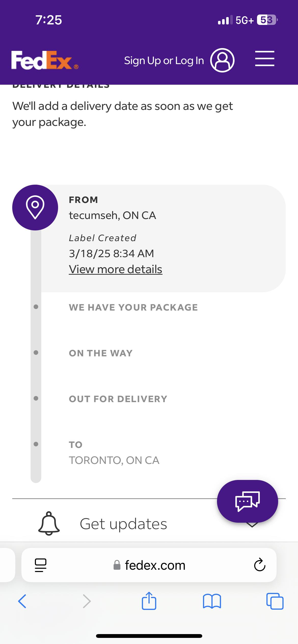Tap the Safari page settings icon
The height and width of the screenshot is (644, 298).
pos(40,565)
